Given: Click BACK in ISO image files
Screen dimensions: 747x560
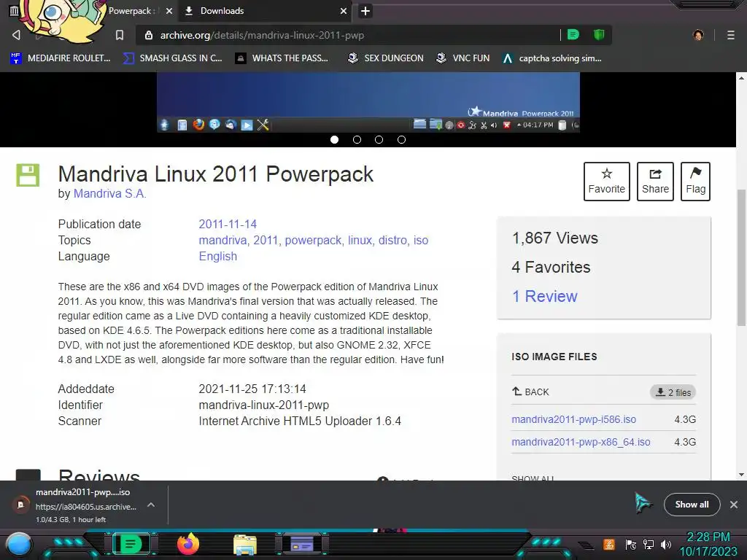Looking at the screenshot, I should pos(530,392).
